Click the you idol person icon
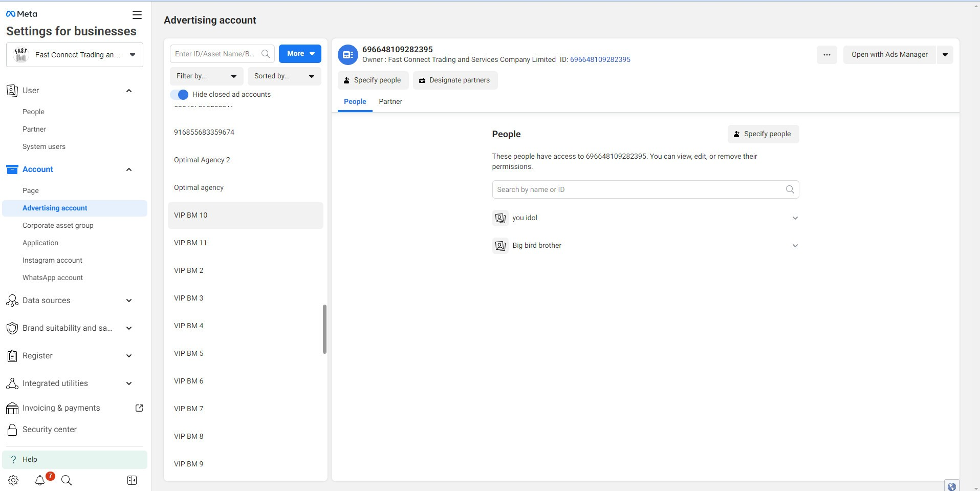 pos(500,218)
